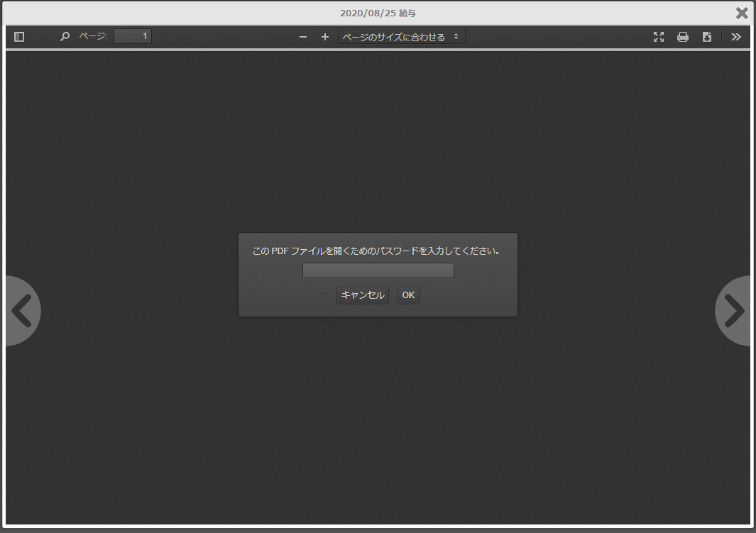
Task: Click the キャンセル button in the password dialog
Action: [x=363, y=295]
